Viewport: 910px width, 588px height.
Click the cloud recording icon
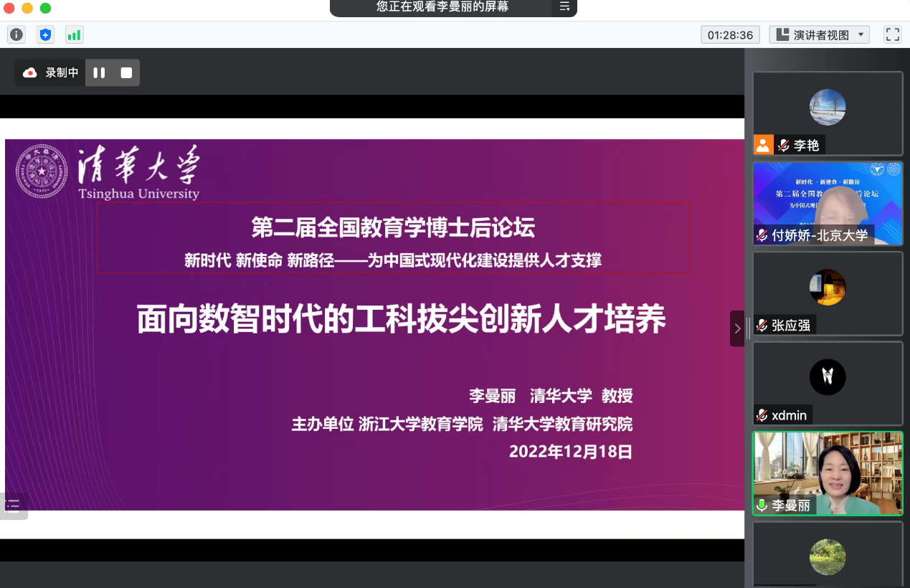[30, 72]
